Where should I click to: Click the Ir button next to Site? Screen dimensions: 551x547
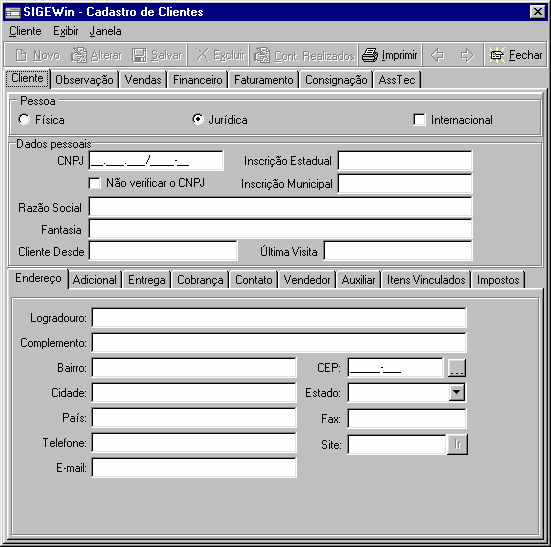(x=457, y=444)
